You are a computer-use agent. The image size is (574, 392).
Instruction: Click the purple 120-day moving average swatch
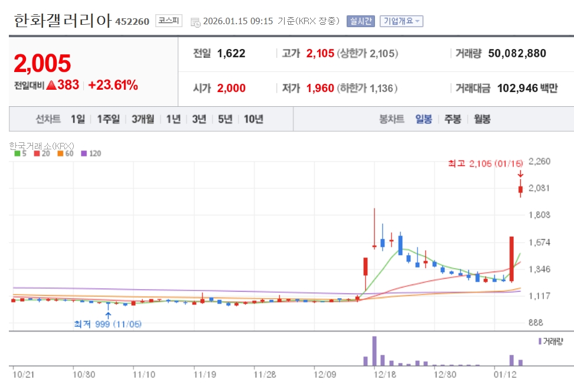pos(84,153)
